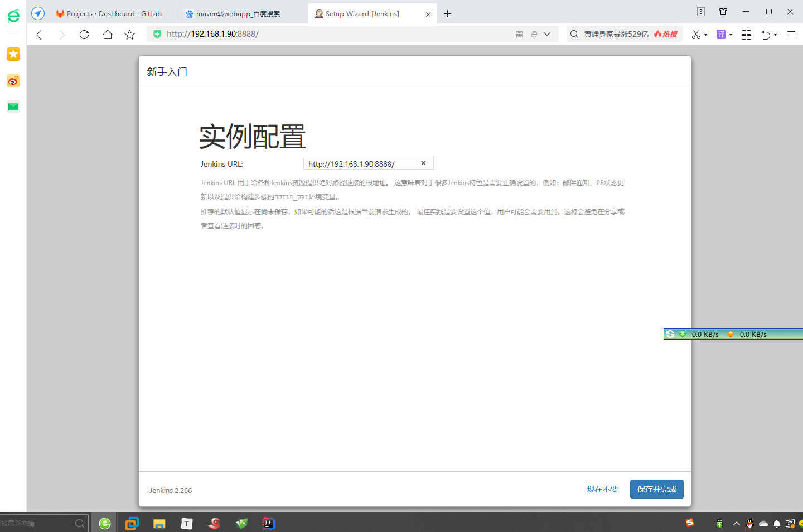803x532 pixels.
Task: Expand the screenshot tool dropdown arrow
Action: [x=705, y=35]
